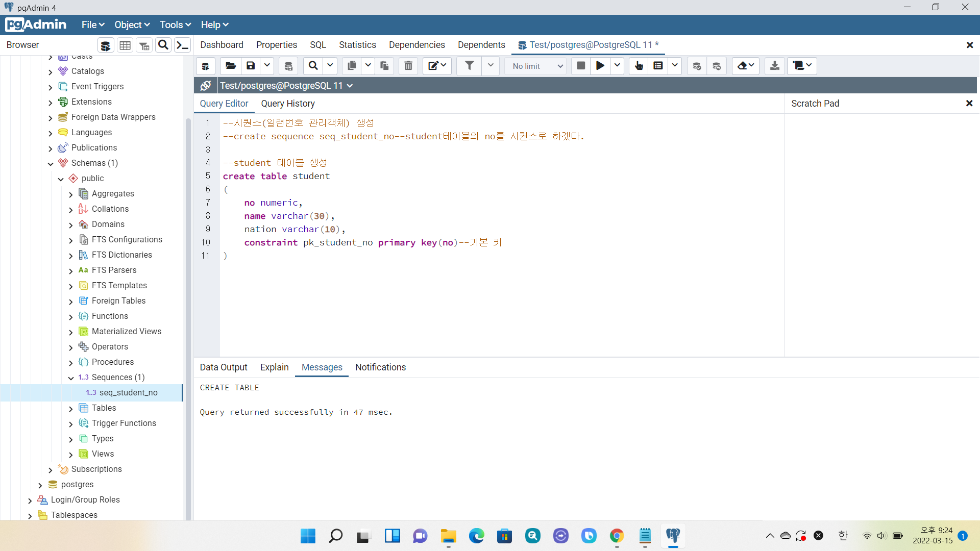Click the Filter funnel icon
Screen dimensions: 980x551
[x=469, y=66]
